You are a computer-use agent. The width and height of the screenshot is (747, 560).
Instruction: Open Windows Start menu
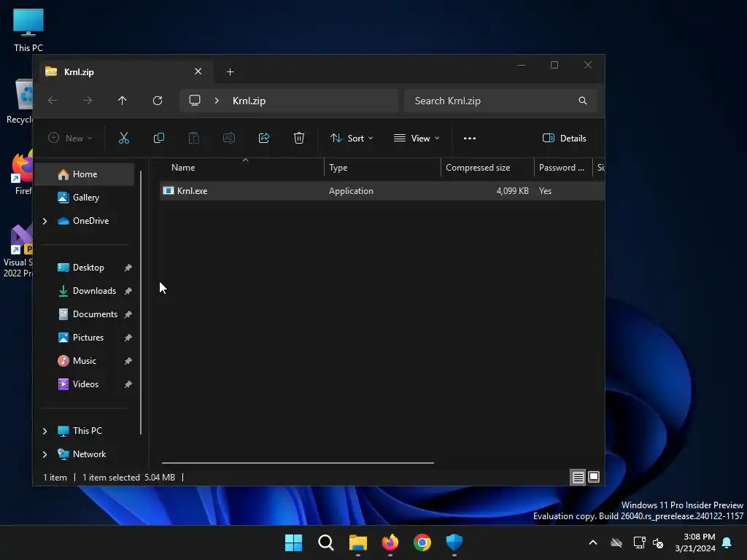click(x=293, y=542)
